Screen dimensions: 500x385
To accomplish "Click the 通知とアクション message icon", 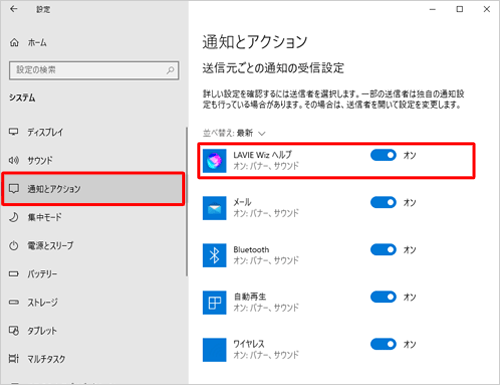I will tap(14, 189).
